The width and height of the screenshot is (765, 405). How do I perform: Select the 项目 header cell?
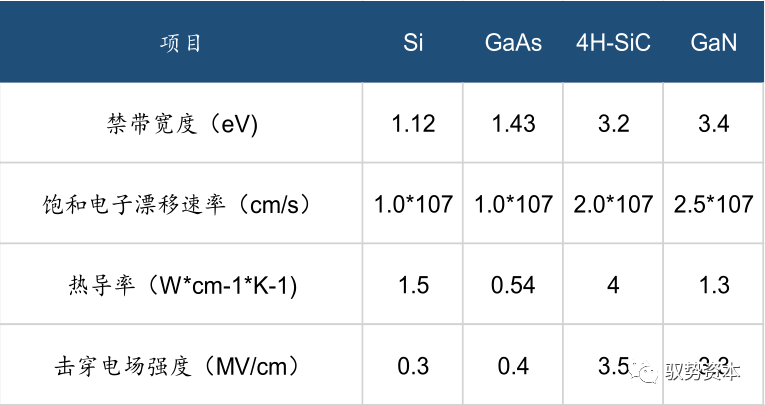(x=181, y=43)
